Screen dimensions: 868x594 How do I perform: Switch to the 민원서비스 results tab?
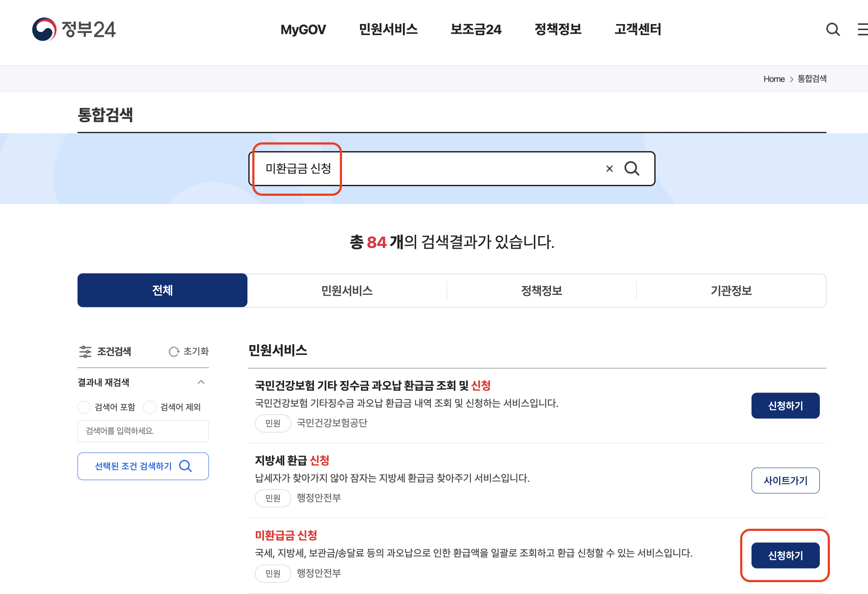[347, 290]
